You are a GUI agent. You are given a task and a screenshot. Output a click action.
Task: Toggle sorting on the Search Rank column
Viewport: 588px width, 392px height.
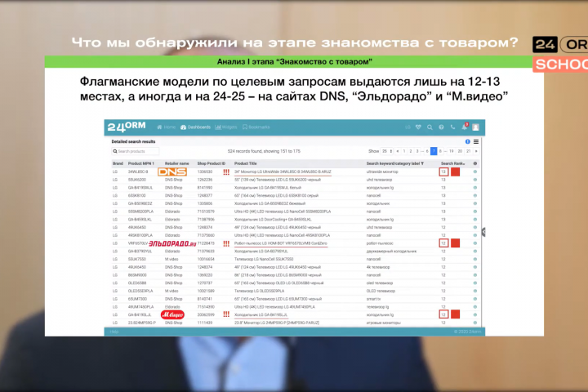coord(452,163)
